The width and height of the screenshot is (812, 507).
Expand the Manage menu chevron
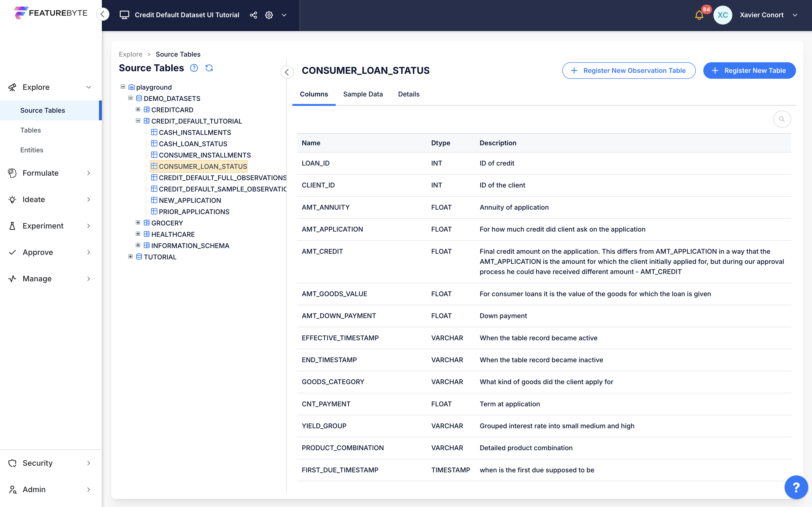[88, 279]
